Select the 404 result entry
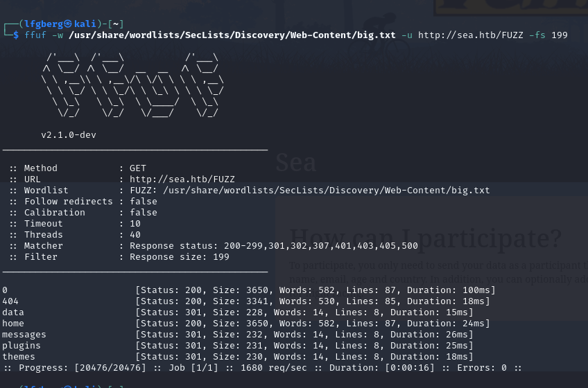The height and width of the screenshot is (388, 588). (x=10, y=301)
